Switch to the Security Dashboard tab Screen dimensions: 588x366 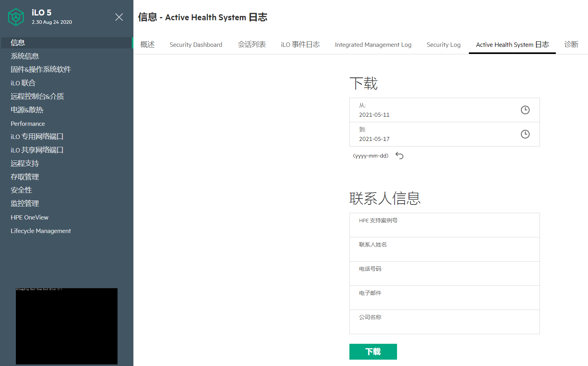tap(196, 45)
